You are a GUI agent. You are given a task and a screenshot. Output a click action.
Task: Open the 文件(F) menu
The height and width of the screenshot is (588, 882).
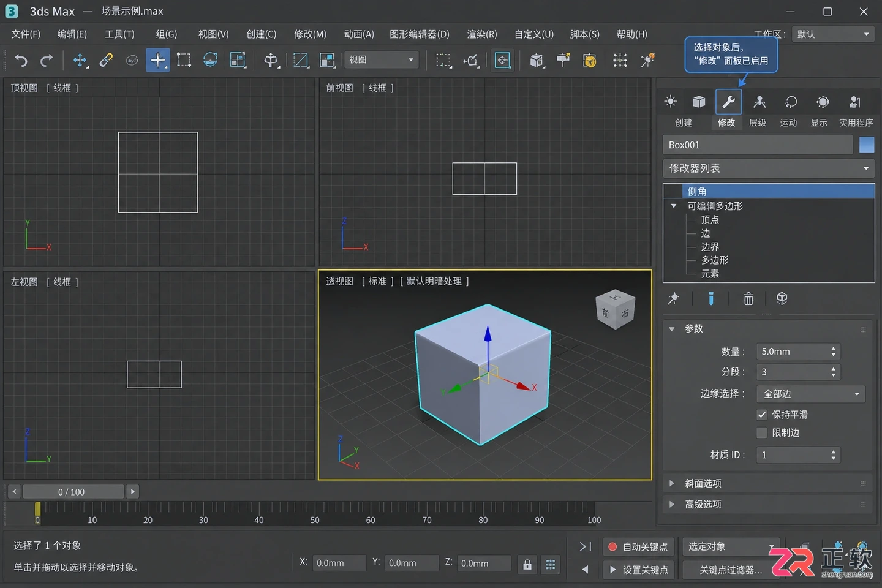click(26, 34)
